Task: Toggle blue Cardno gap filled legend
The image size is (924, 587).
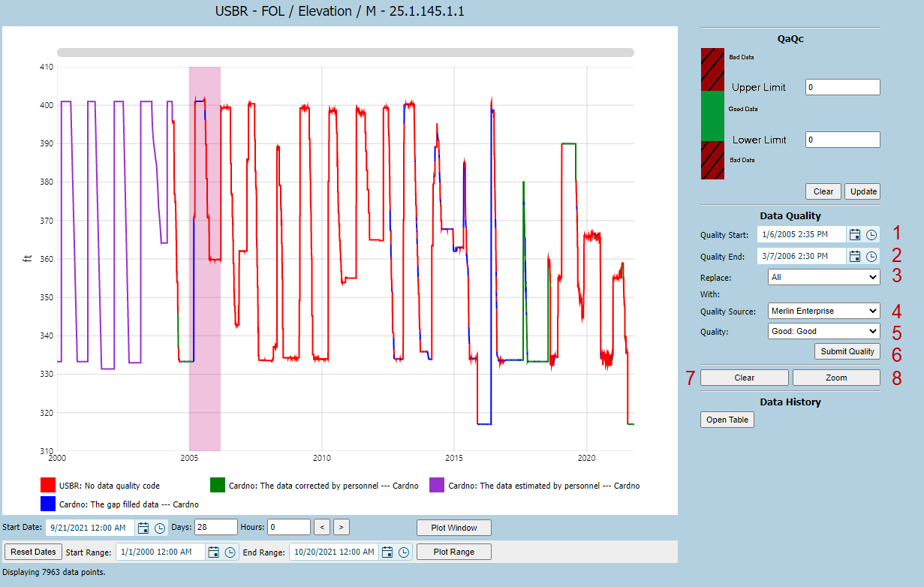Action: tap(119, 504)
